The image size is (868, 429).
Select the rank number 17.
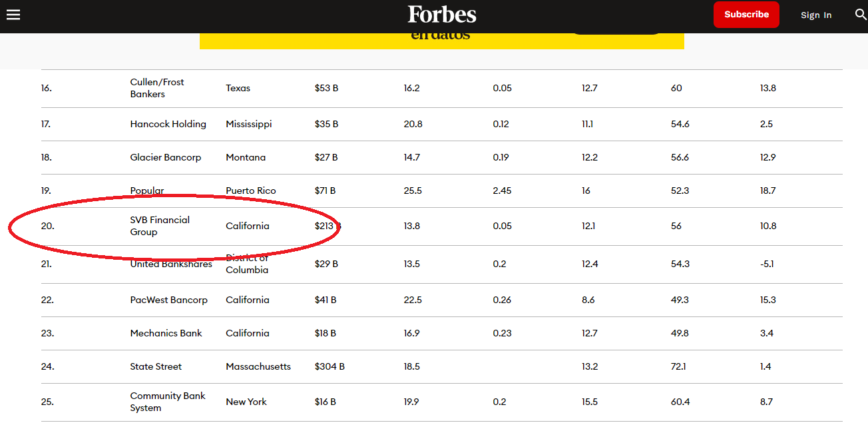point(46,124)
